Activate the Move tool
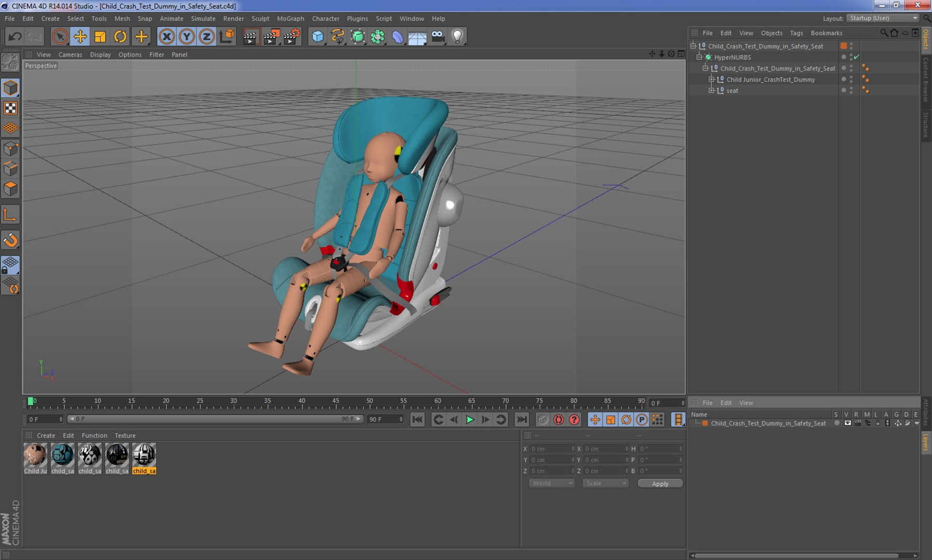Image resolution: width=932 pixels, height=560 pixels. pos(80,36)
